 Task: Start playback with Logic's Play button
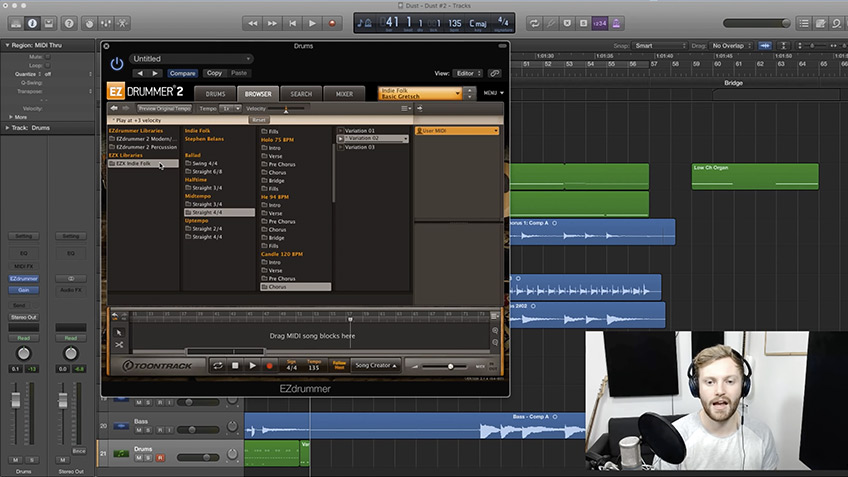(x=312, y=23)
